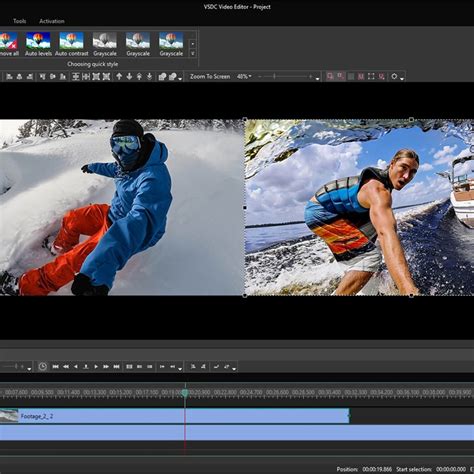Click the Remove all quick style
The width and height of the screenshot is (474, 474).
coord(9,44)
